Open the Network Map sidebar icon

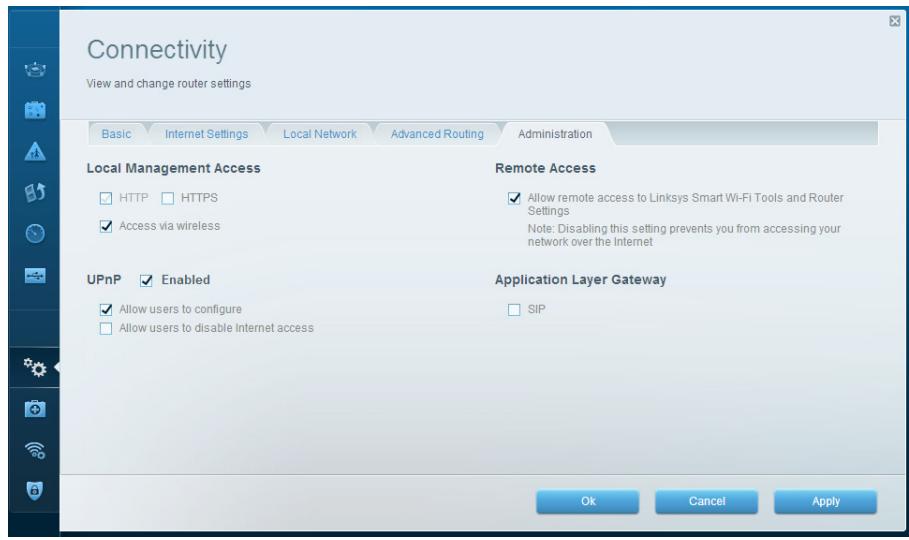click(35, 70)
